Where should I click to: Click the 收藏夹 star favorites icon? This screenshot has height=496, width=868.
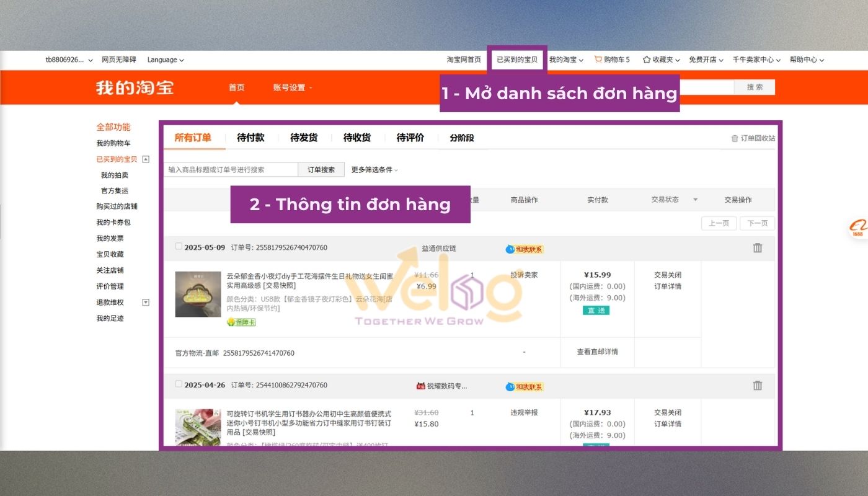point(647,60)
